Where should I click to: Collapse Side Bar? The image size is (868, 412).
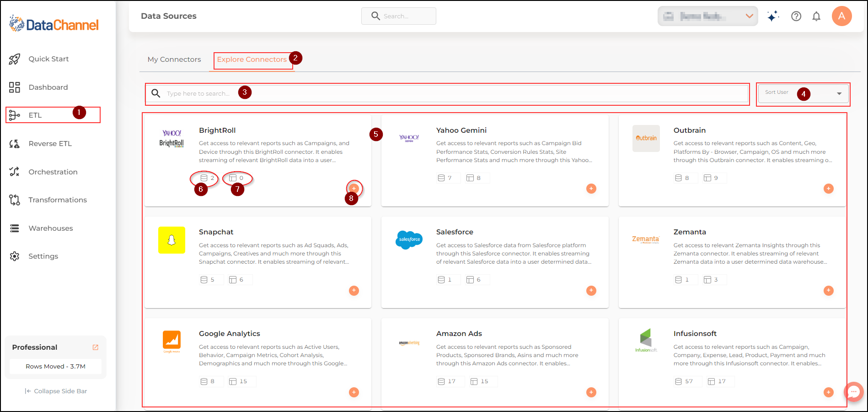56,391
